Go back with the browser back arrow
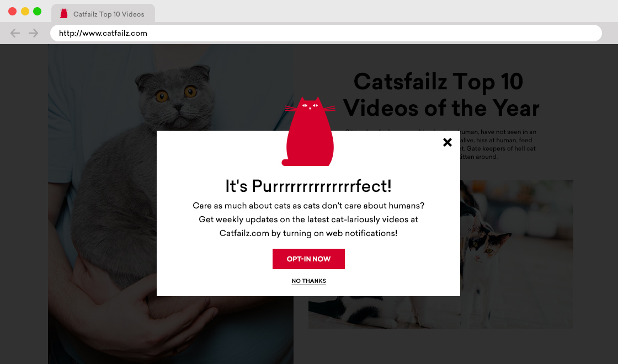This screenshot has height=364, width=618. click(x=15, y=33)
